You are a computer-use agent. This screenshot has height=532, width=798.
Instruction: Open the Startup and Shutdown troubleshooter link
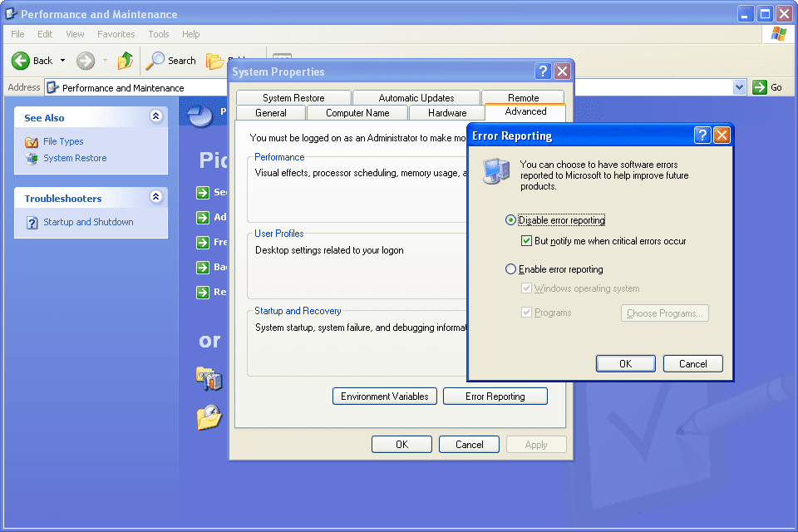point(88,222)
